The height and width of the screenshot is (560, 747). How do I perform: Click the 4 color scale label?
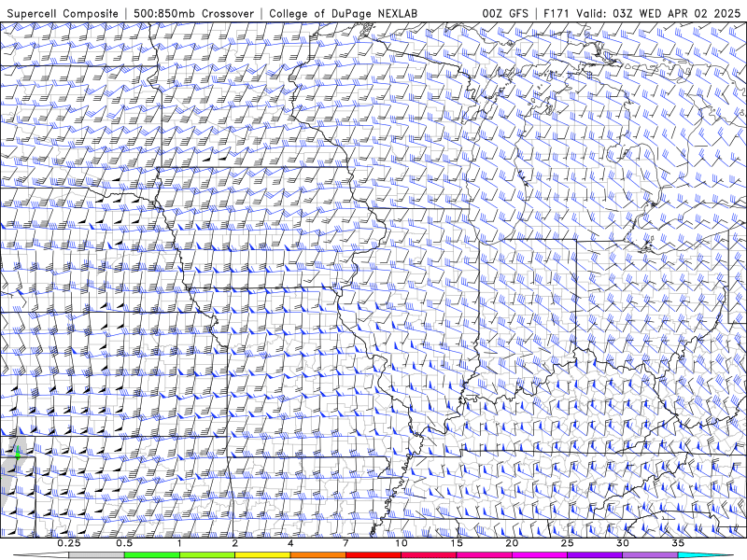point(290,543)
